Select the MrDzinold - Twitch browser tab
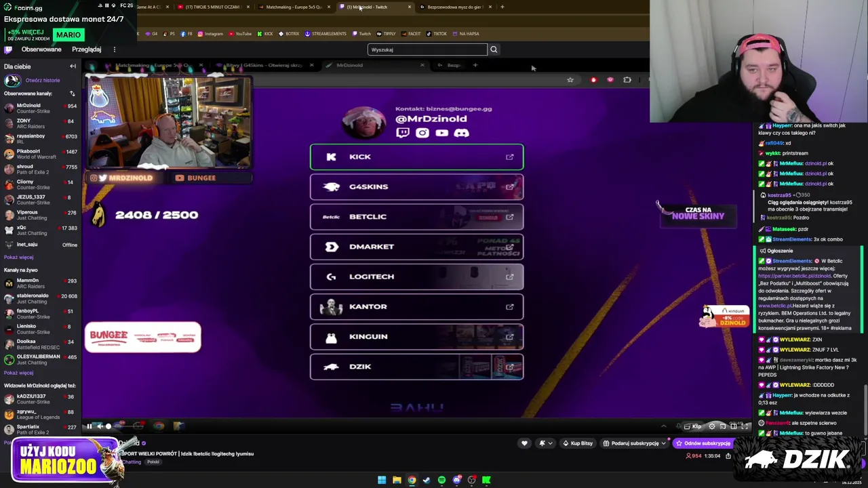Image resolution: width=868 pixels, height=488 pixels. (375, 7)
